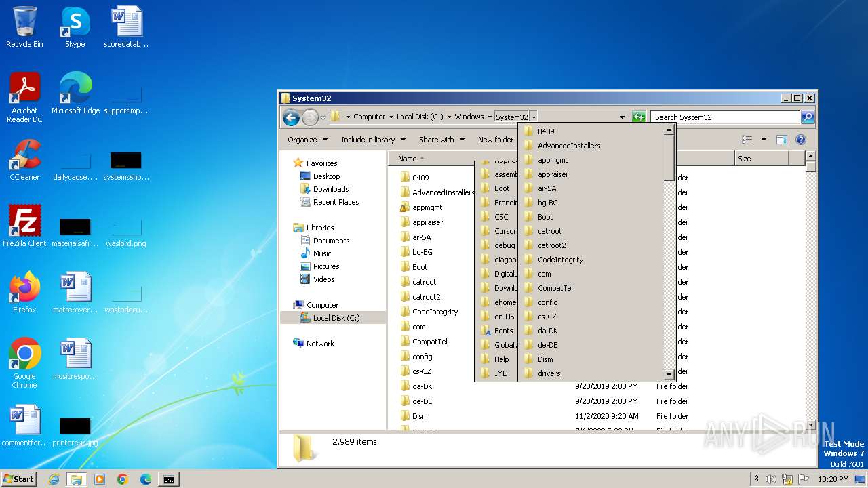
Task: Select the waslord.png desktop file
Action: 126,231
